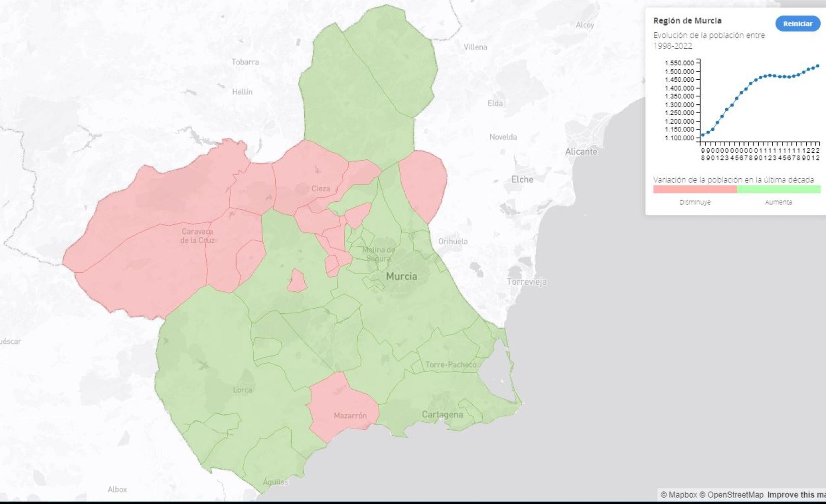Image resolution: width=826 pixels, height=504 pixels.
Task: Click the Alicante city label
Action: (x=581, y=152)
